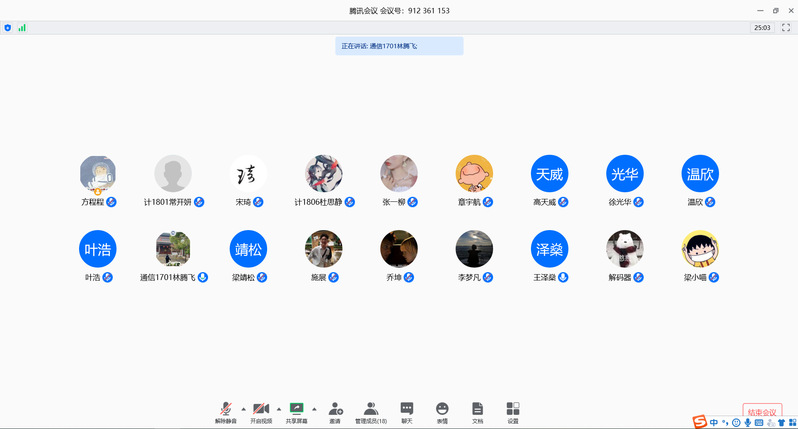
Task: Click the blue shield security icon
Action: [x=8, y=28]
